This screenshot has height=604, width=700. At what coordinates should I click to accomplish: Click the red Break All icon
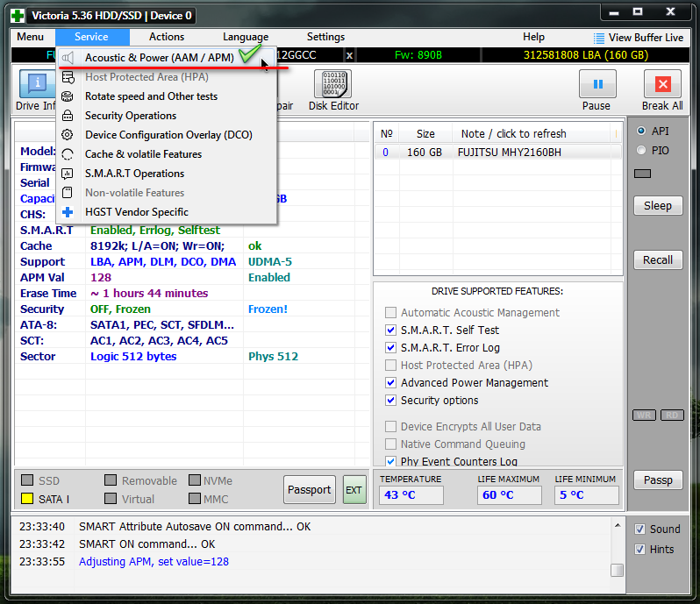click(x=663, y=84)
